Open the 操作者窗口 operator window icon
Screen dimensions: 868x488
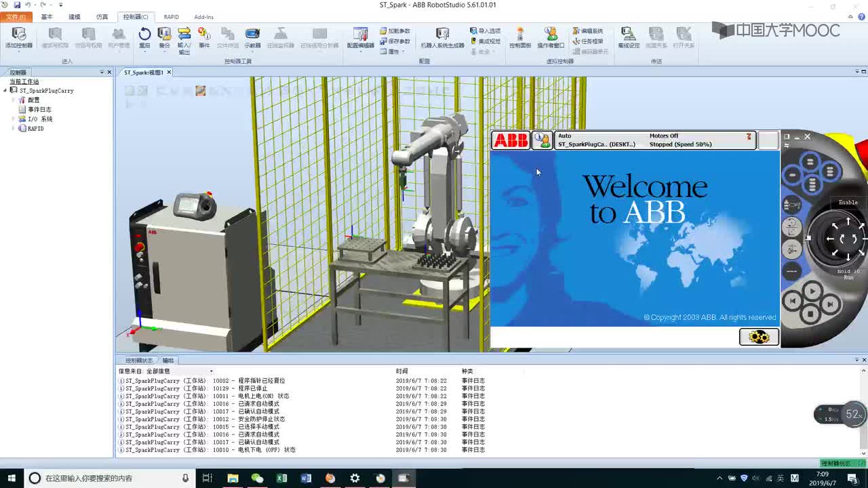tap(551, 38)
